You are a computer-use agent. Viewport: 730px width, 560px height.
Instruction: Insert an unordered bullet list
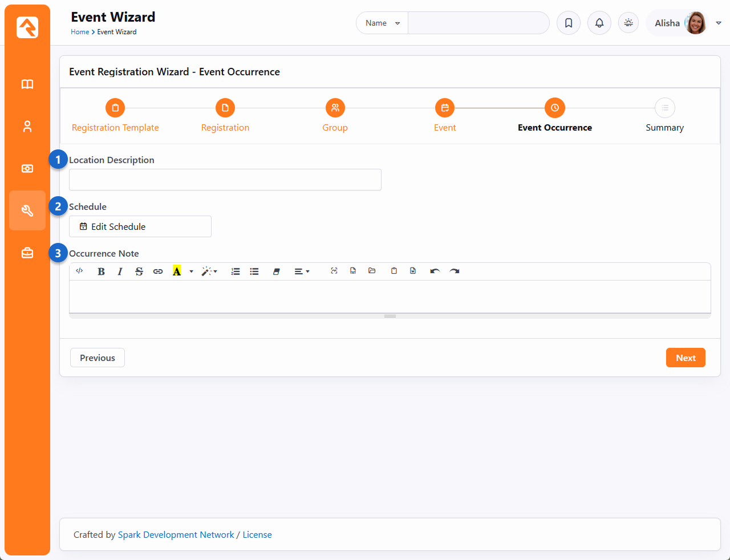254,271
